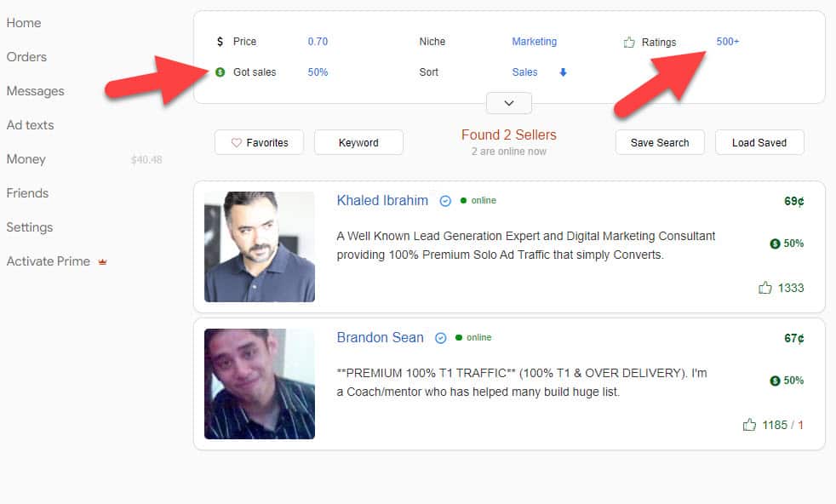This screenshot has width=836, height=504.
Task: Open Settings in the sidebar
Action: pyautogui.click(x=29, y=227)
